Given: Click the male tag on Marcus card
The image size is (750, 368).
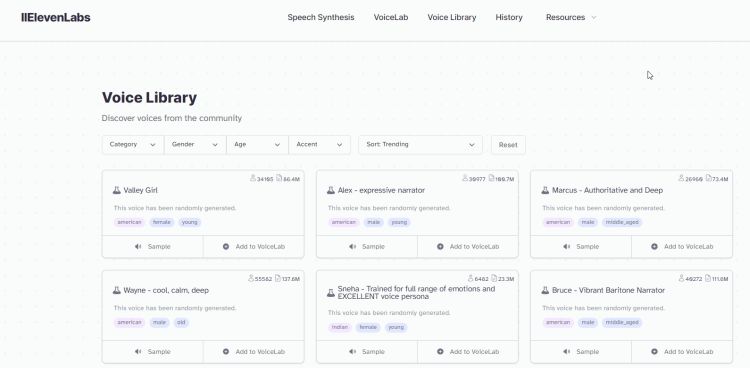Looking at the screenshot, I should (x=587, y=223).
